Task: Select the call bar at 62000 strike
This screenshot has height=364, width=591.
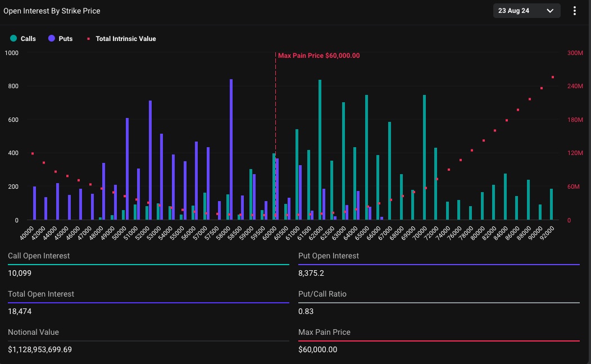Action: 320,149
